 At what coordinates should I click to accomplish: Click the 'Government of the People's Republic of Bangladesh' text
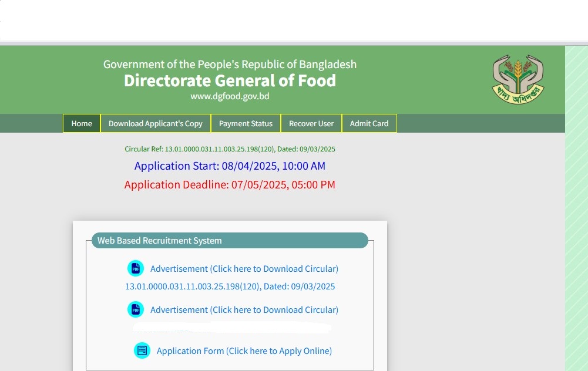pyautogui.click(x=230, y=65)
